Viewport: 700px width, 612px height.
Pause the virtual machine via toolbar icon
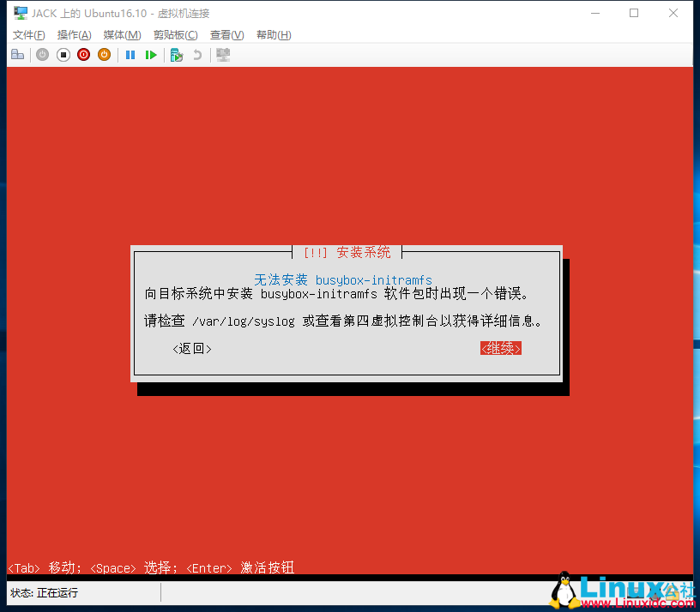pos(130,54)
